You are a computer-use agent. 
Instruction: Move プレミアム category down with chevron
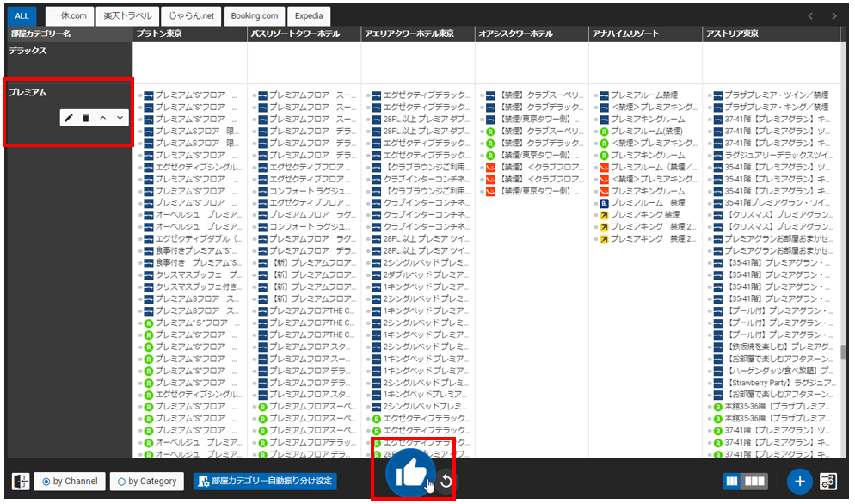[120, 118]
